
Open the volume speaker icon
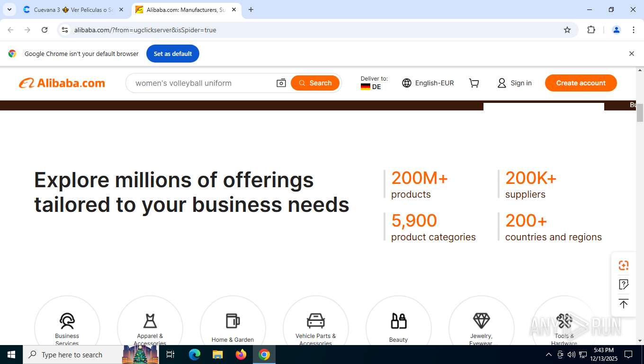point(572,355)
